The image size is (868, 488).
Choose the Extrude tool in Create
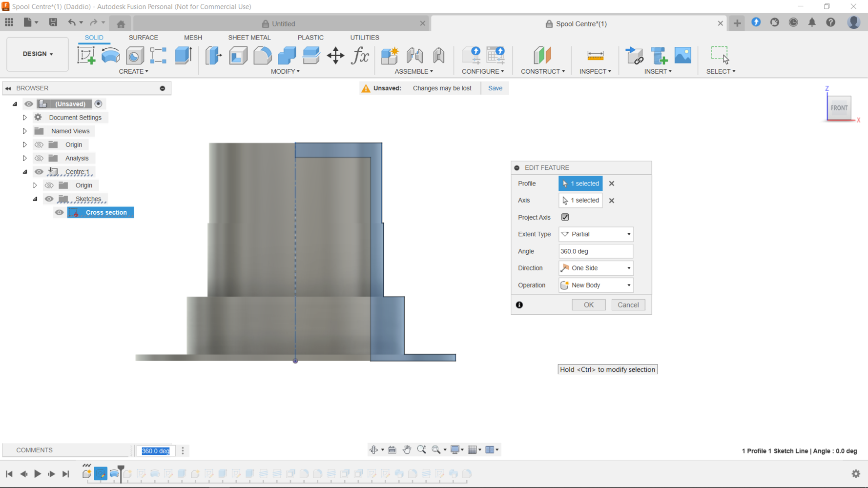[x=184, y=55]
